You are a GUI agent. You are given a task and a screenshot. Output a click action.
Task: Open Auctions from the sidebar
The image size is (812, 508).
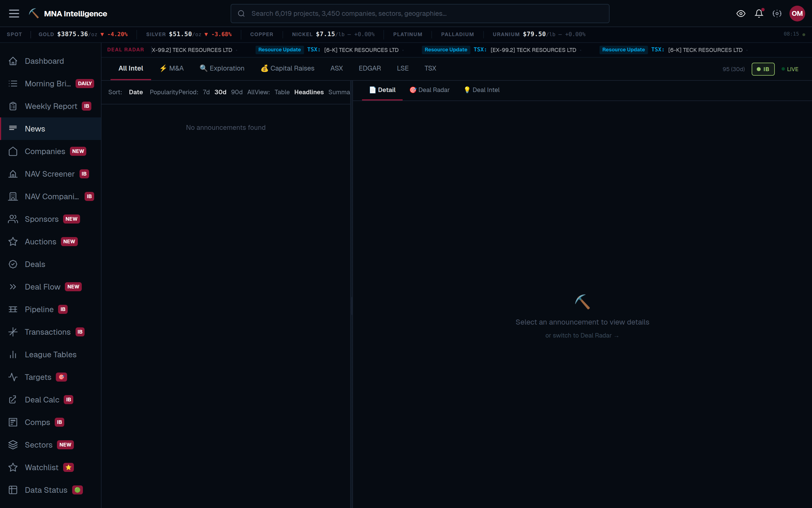tap(51, 242)
